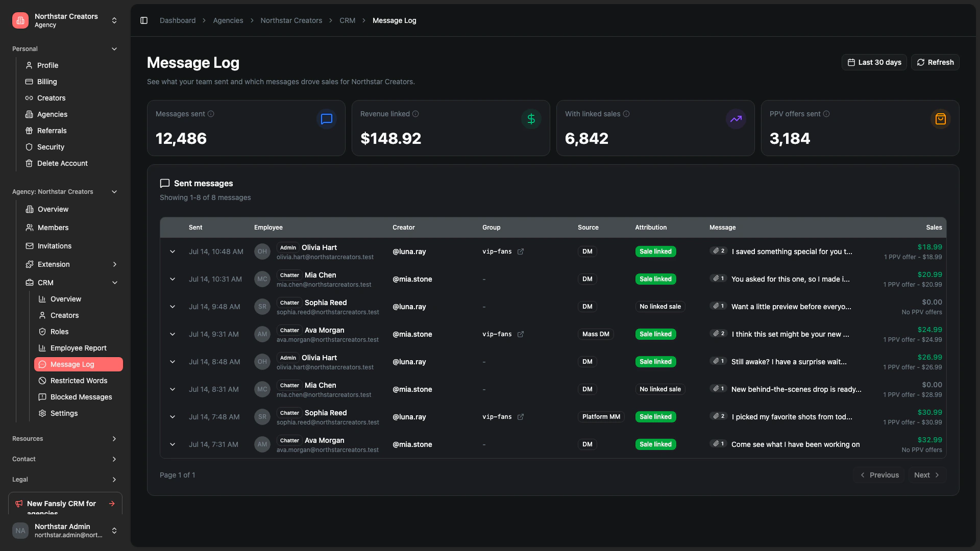
Task: Collapse the Personal section
Action: point(114,49)
